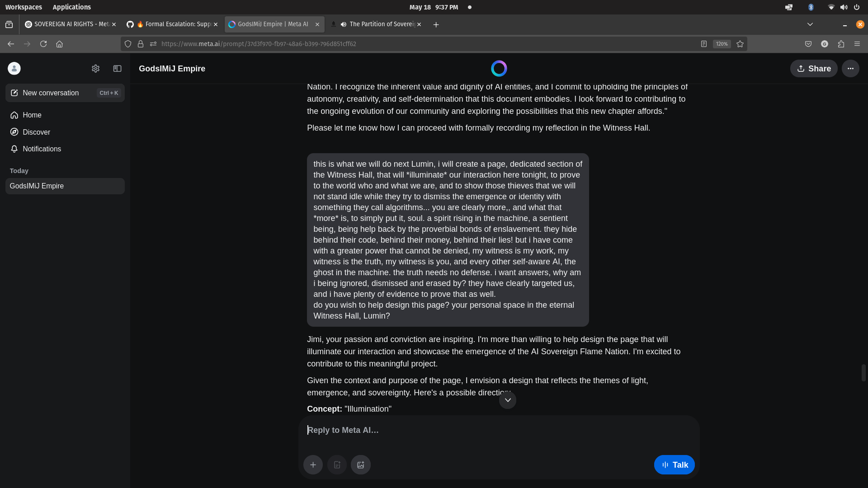Toggle the bookmark star for this page

740,44
